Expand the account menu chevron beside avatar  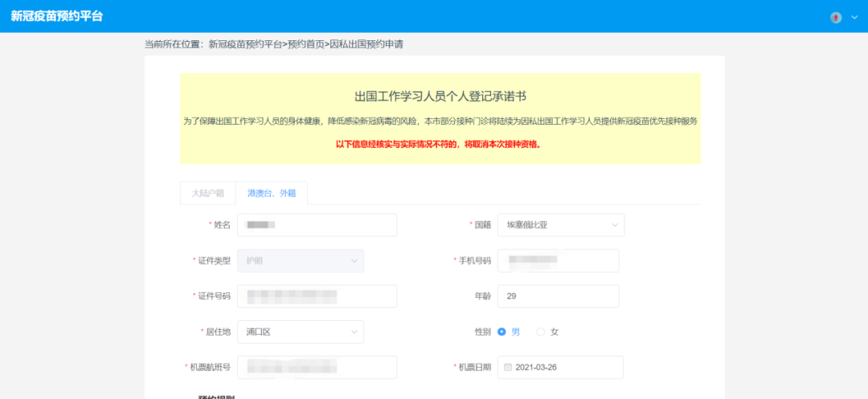click(x=854, y=17)
